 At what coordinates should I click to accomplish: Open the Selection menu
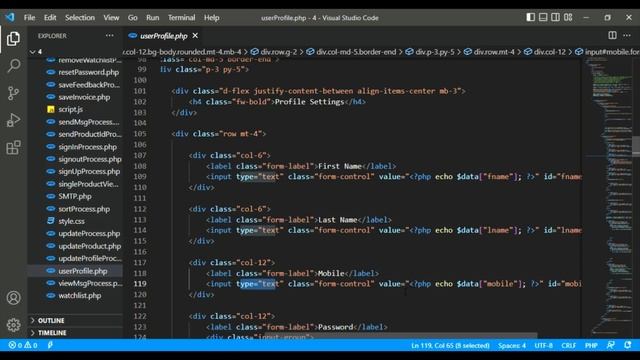(x=80, y=18)
